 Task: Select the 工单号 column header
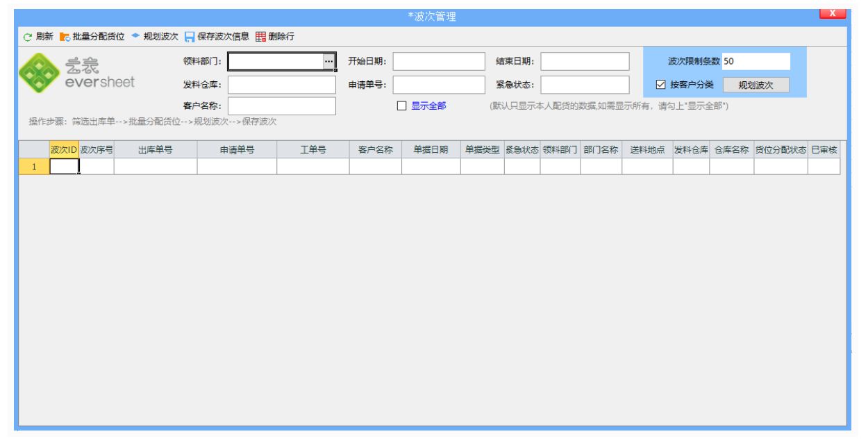pos(313,149)
